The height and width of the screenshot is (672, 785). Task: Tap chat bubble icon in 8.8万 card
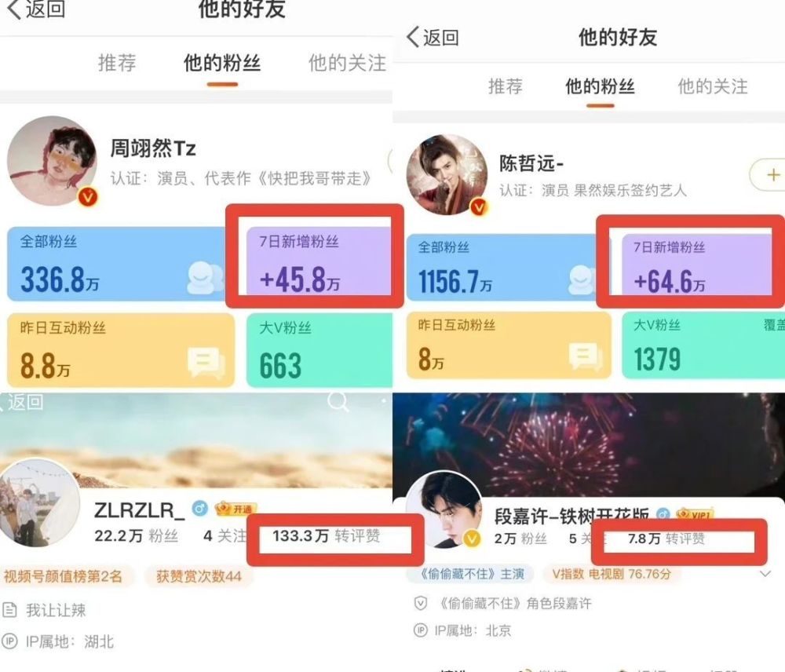(206, 362)
